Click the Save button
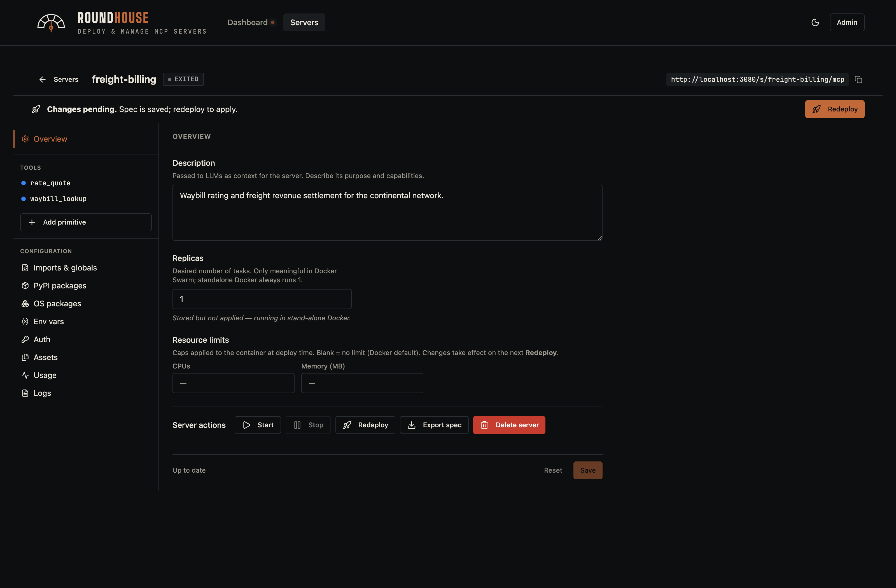 (588, 470)
